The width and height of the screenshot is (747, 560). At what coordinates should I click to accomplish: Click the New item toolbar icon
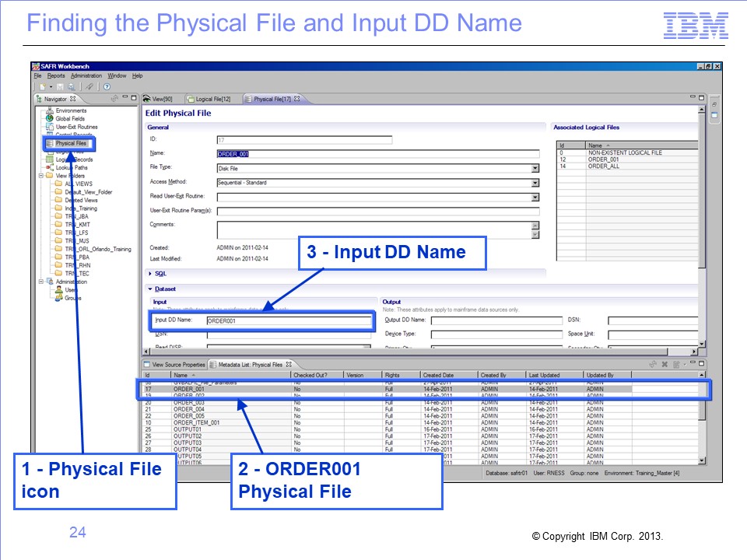(x=42, y=86)
